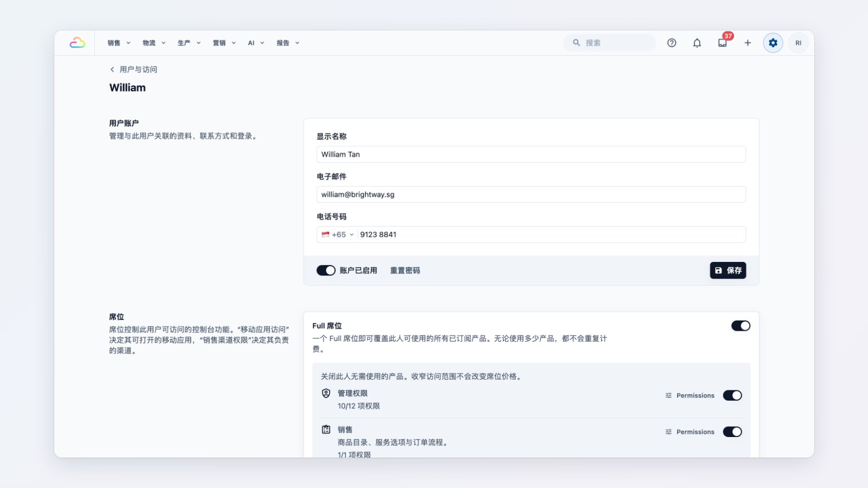Click the 销售 clipboard icon
This screenshot has height=488, width=868.
326,429
